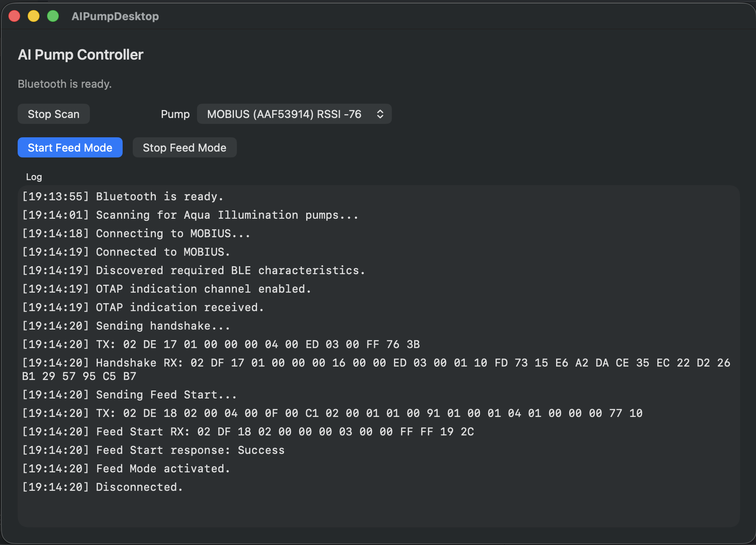Click the Start Feed Mode button
Screen dimensions: 756x545
pyautogui.click(x=70, y=148)
